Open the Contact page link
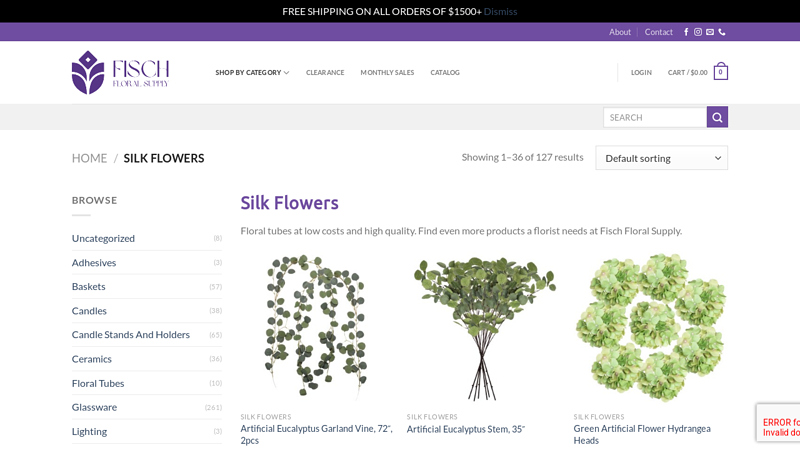Image resolution: width=800 pixels, height=450 pixels. [x=658, y=32]
